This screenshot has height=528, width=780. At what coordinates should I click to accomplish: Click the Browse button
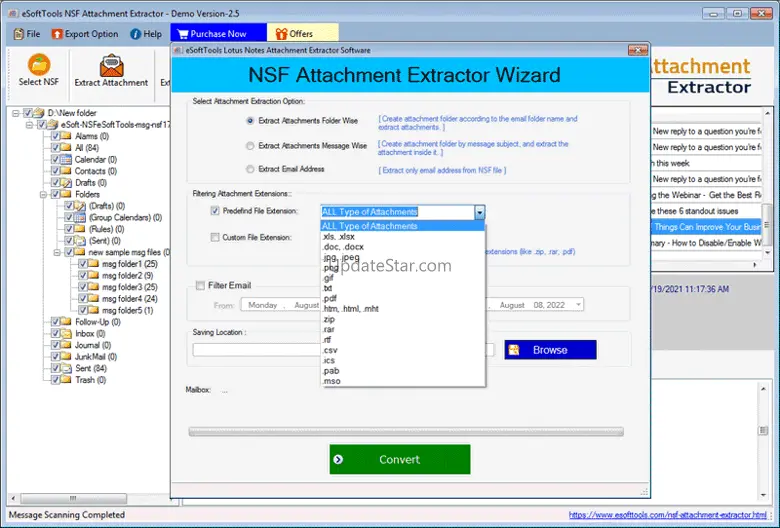[550, 350]
